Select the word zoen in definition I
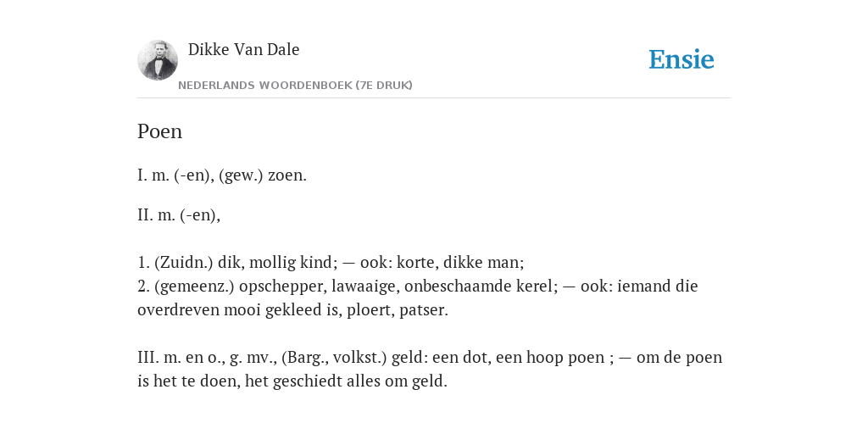Image resolution: width=868 pixels, height=434 pixels. click(x=287, y=175)
